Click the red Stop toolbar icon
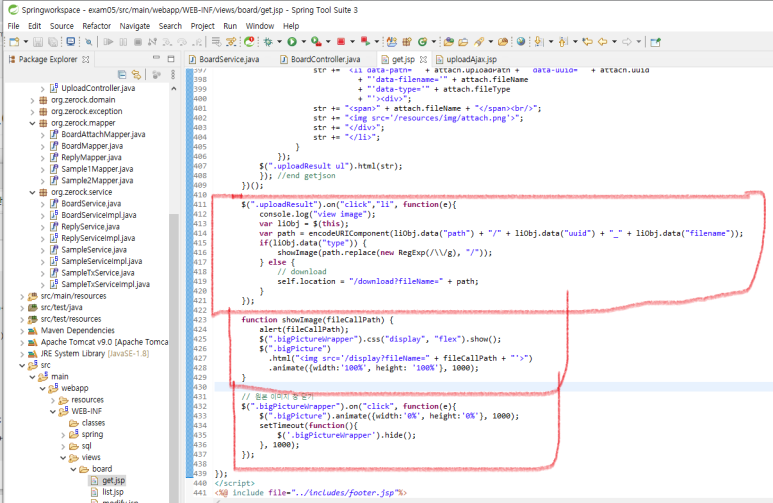 pyautogui.click(x=341, y=42)
